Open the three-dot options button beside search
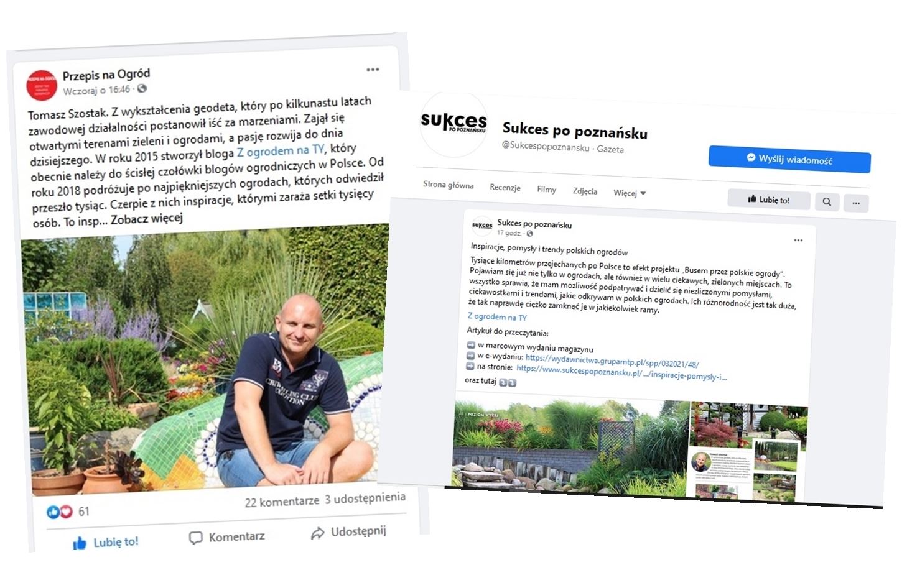The width and height of the screenshot is (907, 588). tap(856, 203)
